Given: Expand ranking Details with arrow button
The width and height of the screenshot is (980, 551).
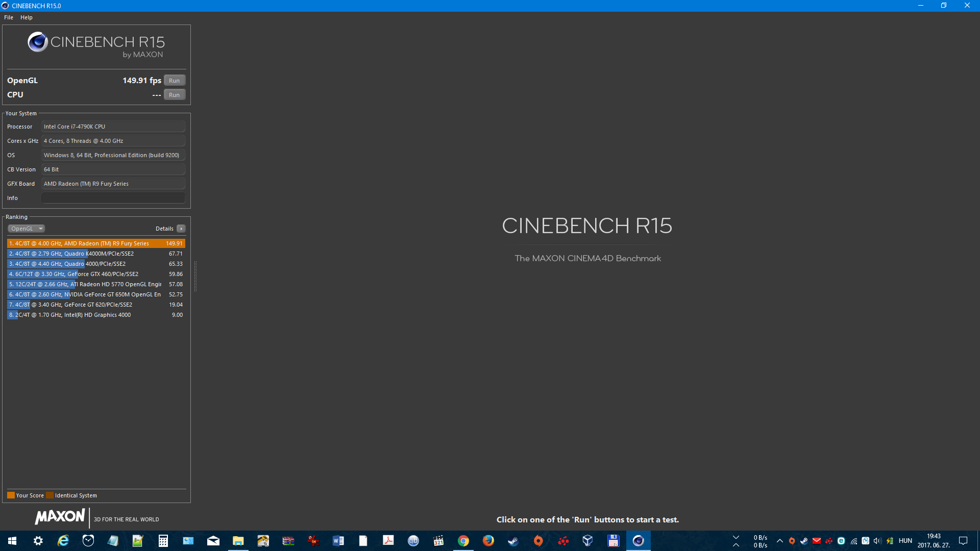Looking at the screenshot, I should (x=181, y=229).
